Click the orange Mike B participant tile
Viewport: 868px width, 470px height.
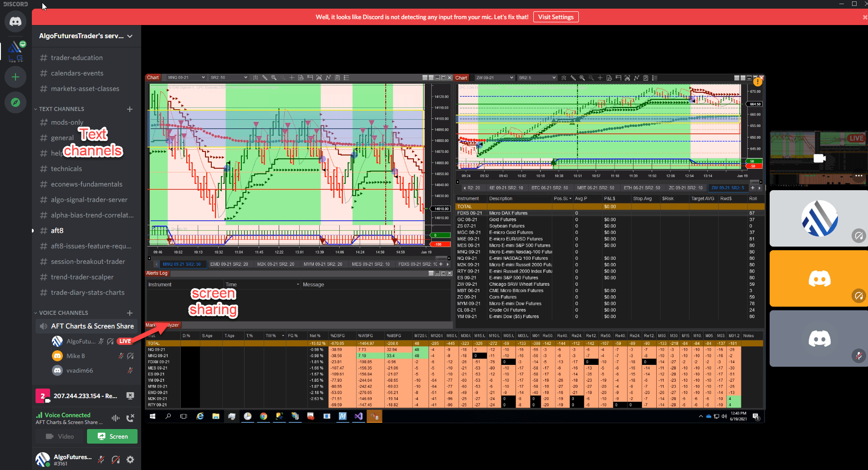tap(818, 278)
